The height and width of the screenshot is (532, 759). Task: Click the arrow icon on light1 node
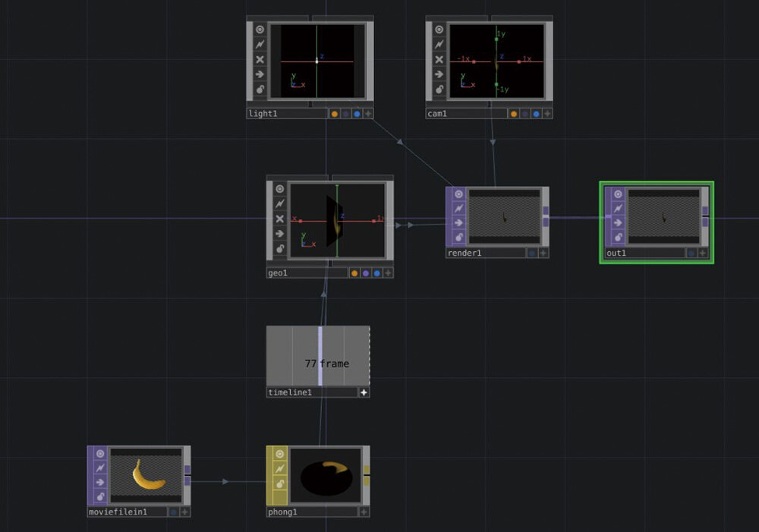tap(260, 74)
